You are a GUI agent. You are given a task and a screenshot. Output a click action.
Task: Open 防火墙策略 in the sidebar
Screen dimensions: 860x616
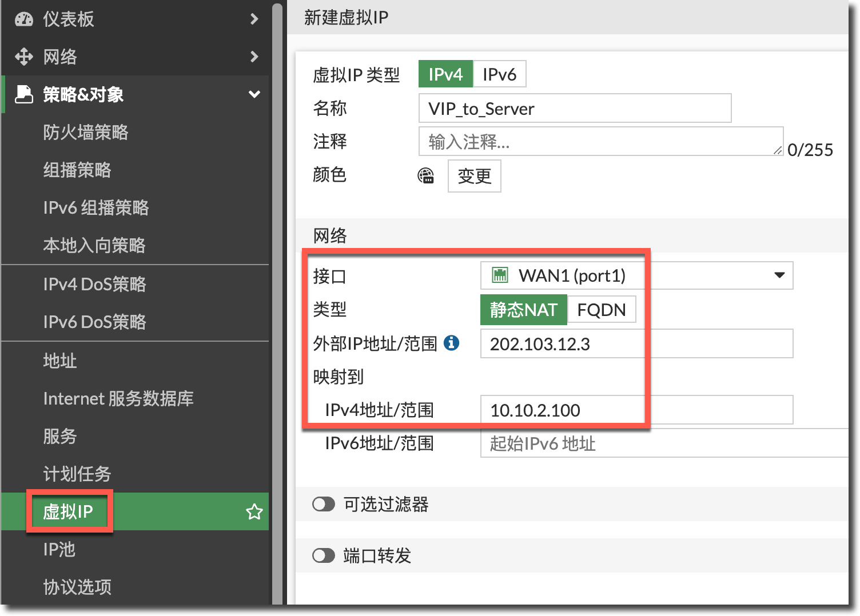pos(86,132)
